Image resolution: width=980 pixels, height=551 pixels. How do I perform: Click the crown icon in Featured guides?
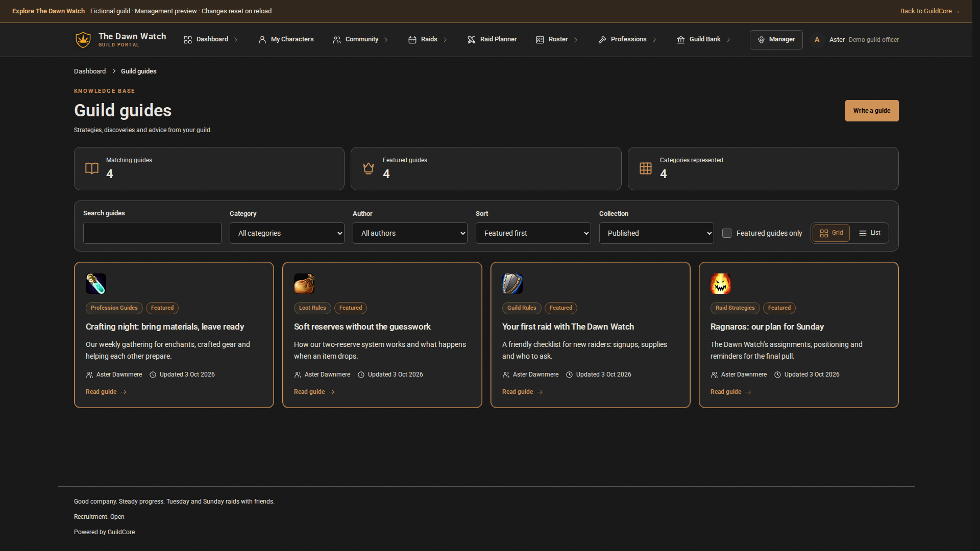pyautogui.click(x=369, y=168)
